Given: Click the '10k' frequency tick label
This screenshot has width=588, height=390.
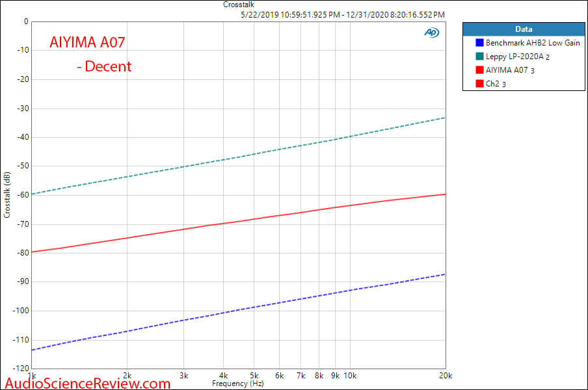Looking at the screenshot, I should click(350, 376).
